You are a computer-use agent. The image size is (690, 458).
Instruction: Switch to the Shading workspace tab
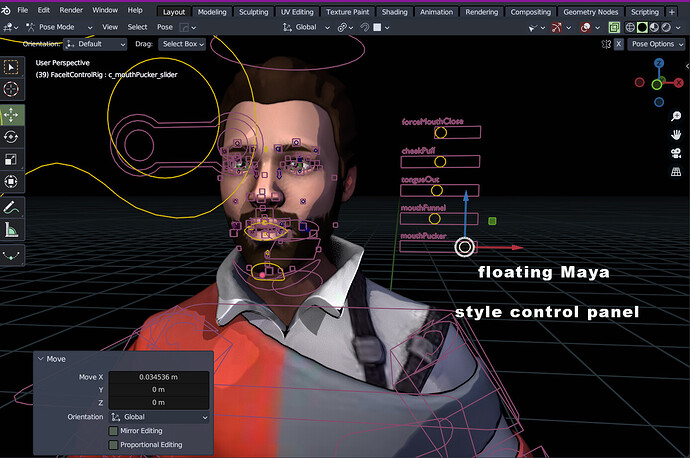[394, 12]
